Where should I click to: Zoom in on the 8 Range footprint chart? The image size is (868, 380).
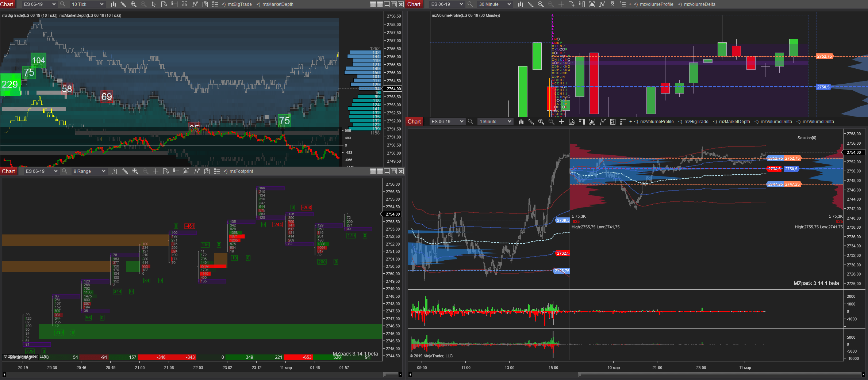click(135, 171)
